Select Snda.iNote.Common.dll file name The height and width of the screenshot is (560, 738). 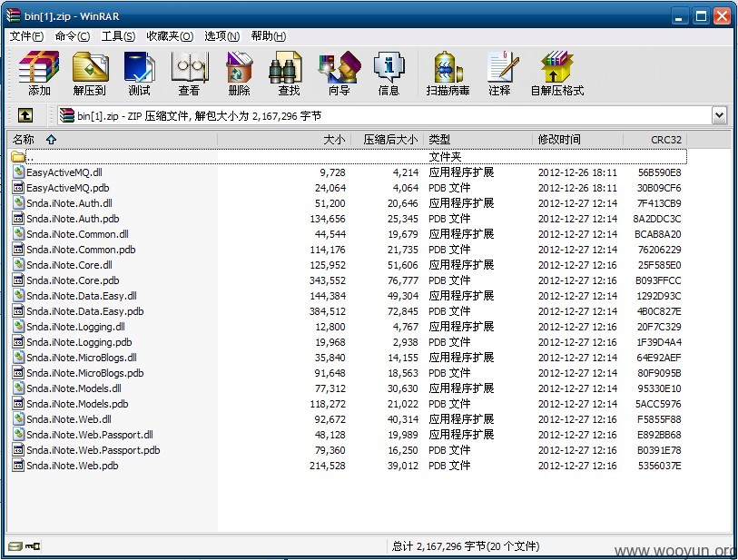(x=77, y=234)
